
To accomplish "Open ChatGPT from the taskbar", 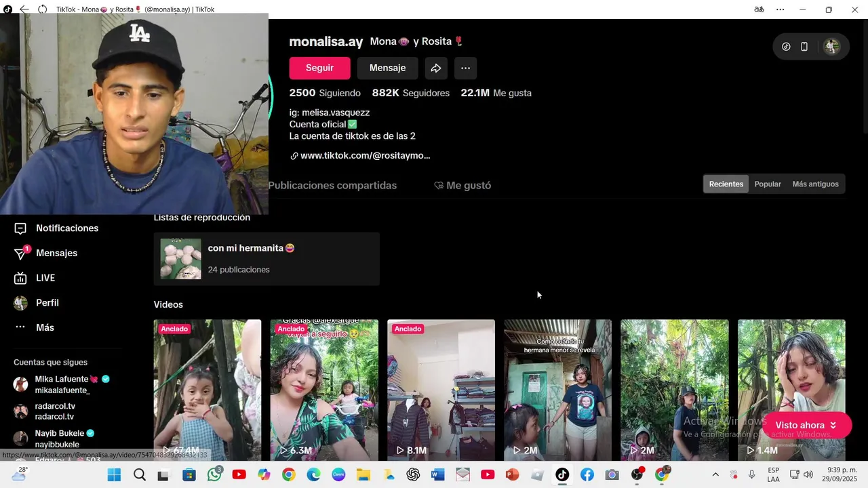I will point(413,475).
